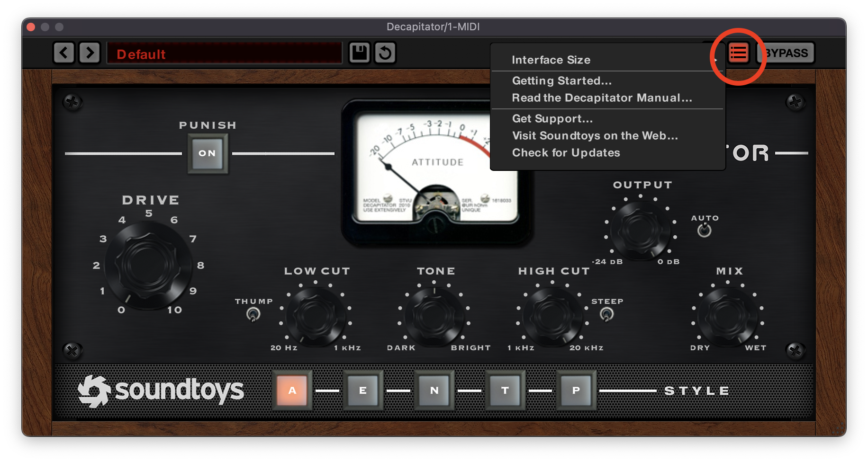Click the DRIVE knob
This screenshot has height=462, width=868.
coord(148,266)
